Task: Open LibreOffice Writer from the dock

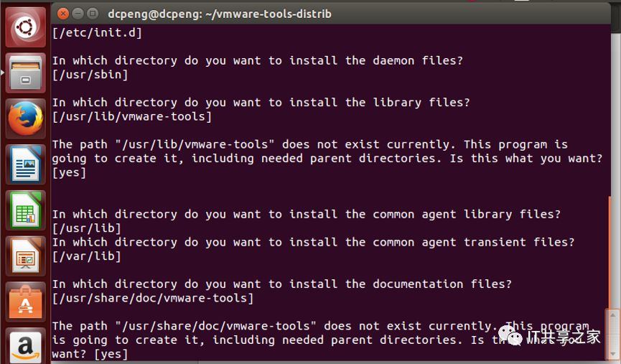Action: (25, 164)
